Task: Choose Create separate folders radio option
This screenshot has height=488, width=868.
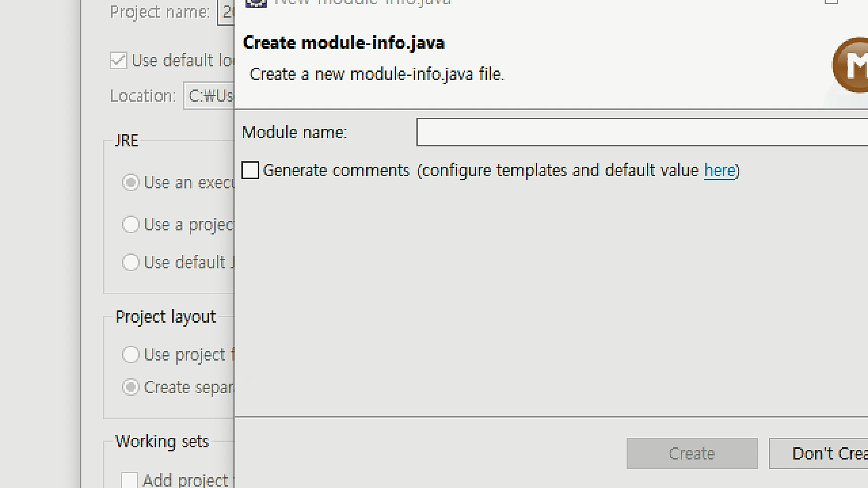Action: click(131, 387)
